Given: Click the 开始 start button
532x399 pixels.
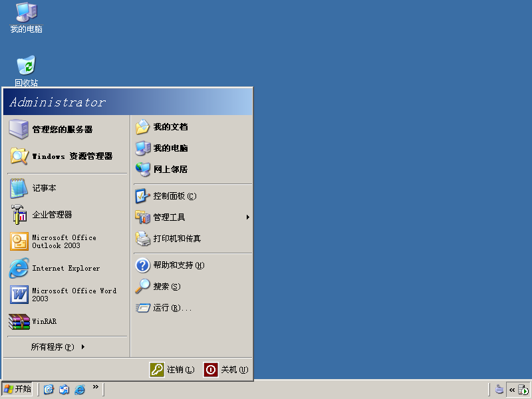Looking at the screenshot, I should tap(17, 389).
